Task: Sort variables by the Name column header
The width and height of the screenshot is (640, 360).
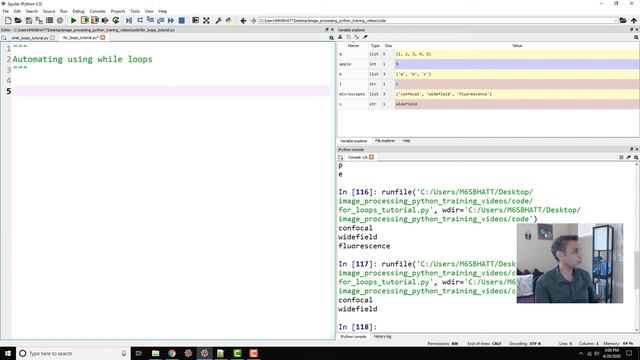Action: tap(353, 46)
